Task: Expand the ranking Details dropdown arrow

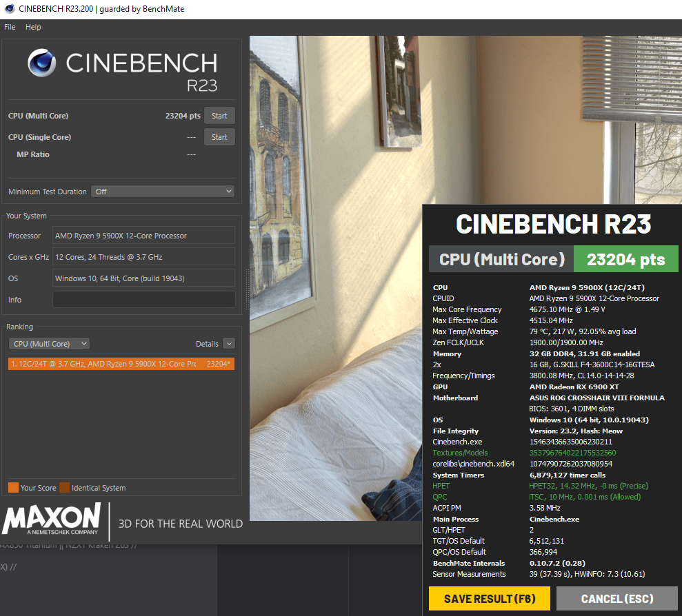Action: click(229, 343)
